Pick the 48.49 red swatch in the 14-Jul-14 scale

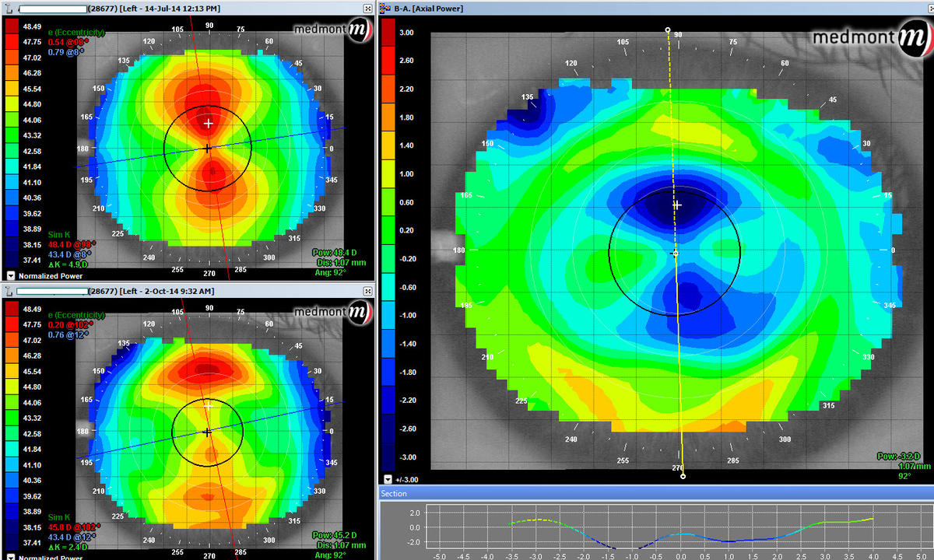point(12,26)
